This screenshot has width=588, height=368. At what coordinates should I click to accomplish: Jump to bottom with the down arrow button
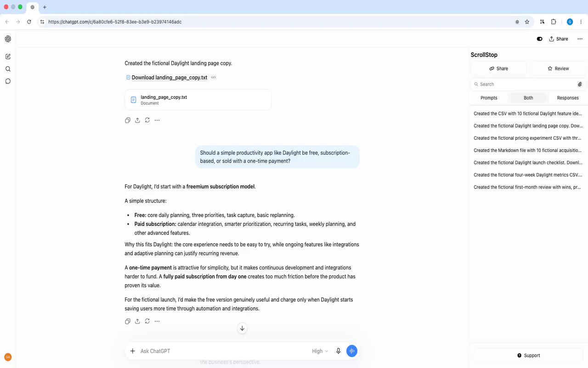[242, 328]
